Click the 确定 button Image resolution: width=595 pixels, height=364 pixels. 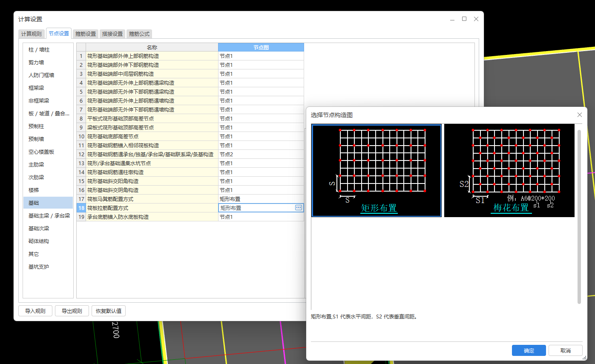tap(529, 350)
